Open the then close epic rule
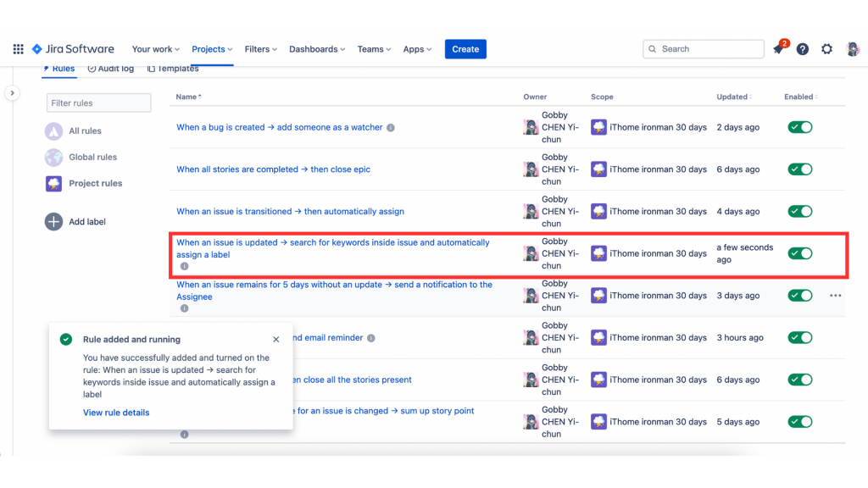This screenshot has height=488, width=868. pos(274,169)
